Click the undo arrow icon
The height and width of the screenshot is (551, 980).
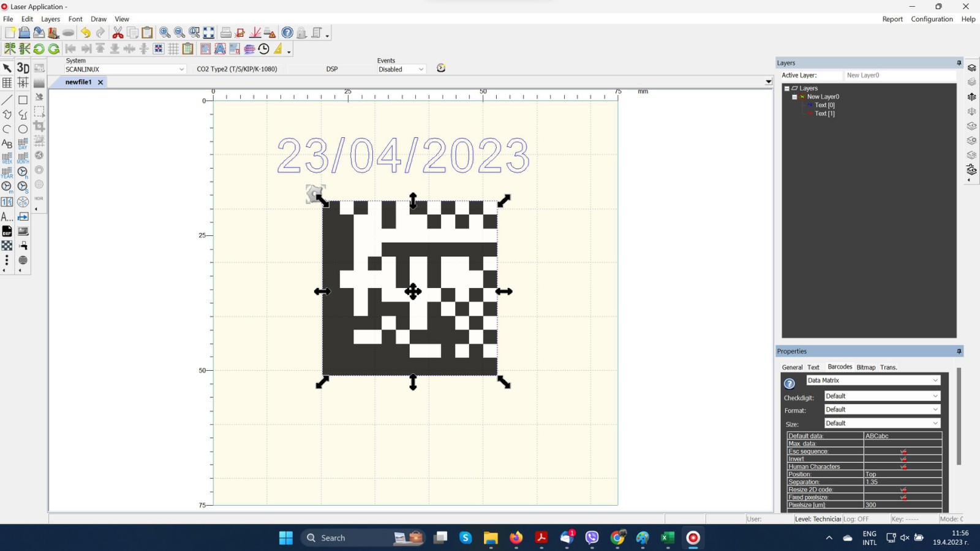86,32
